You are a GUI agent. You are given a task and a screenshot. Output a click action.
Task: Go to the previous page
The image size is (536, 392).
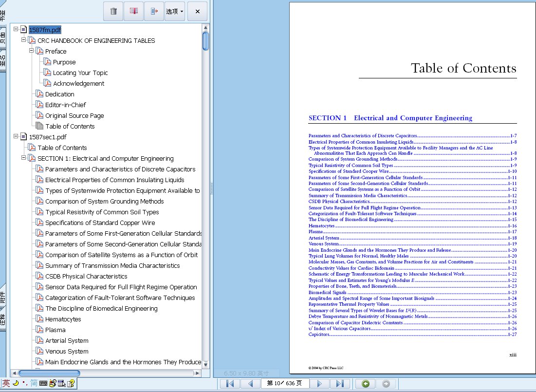point(250,383)
